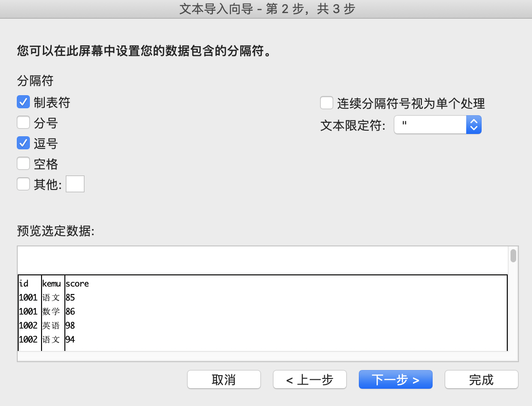
Task: Click the score value 98 in preview
Action: pos(70,325)
